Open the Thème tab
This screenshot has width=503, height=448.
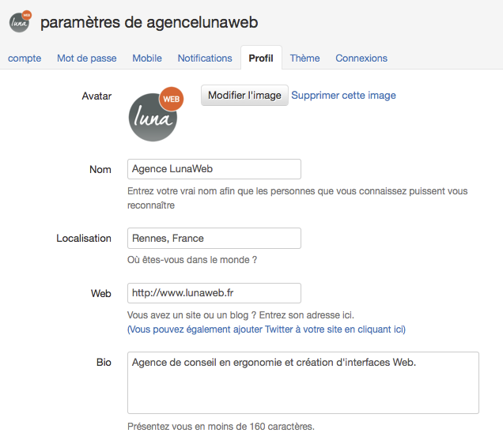click(304, 58)
